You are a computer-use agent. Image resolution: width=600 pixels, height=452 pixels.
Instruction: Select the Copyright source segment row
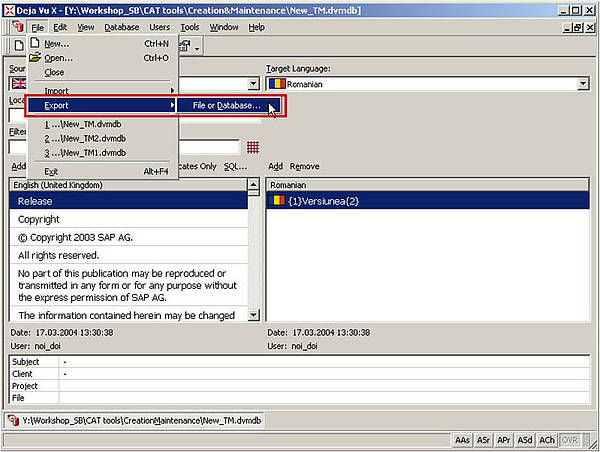coord(39,219)
